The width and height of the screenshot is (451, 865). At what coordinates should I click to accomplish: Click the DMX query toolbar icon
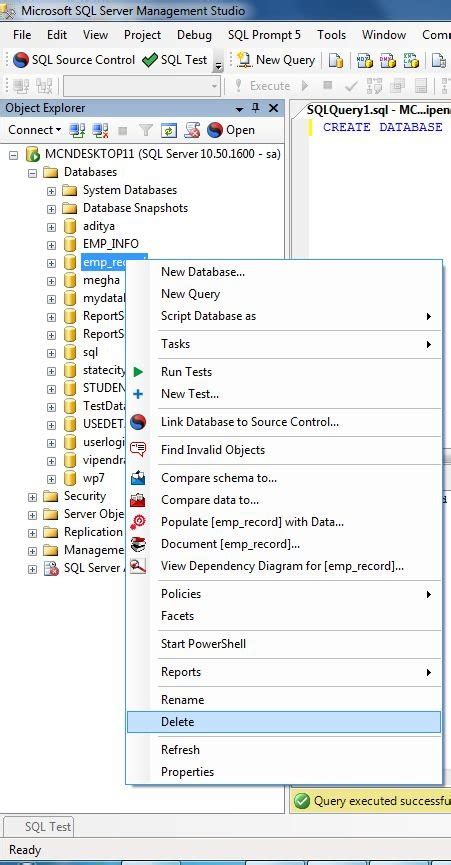pyautogui.click(x=388, y=60)
